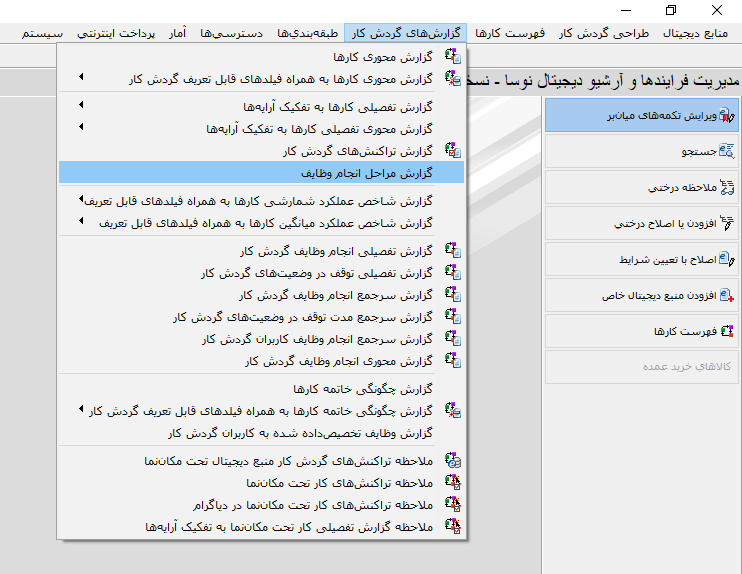Click the tree icon beside ملاحظه درختی
Viewport: 742px width, 574px height.
727,187
